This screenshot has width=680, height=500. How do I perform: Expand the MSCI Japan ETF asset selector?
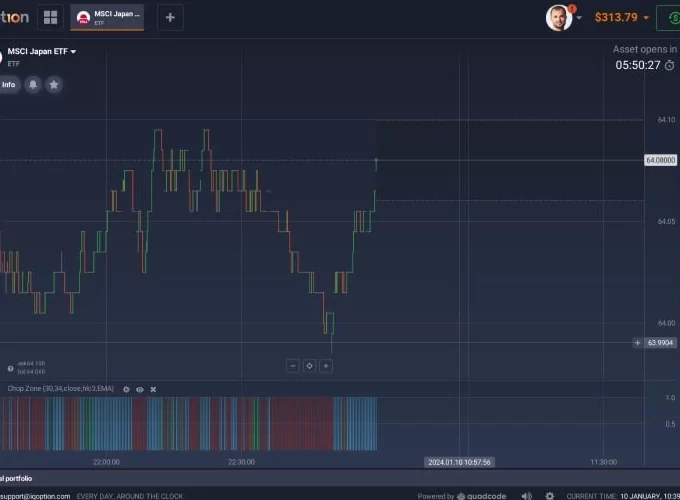point(42,52)
